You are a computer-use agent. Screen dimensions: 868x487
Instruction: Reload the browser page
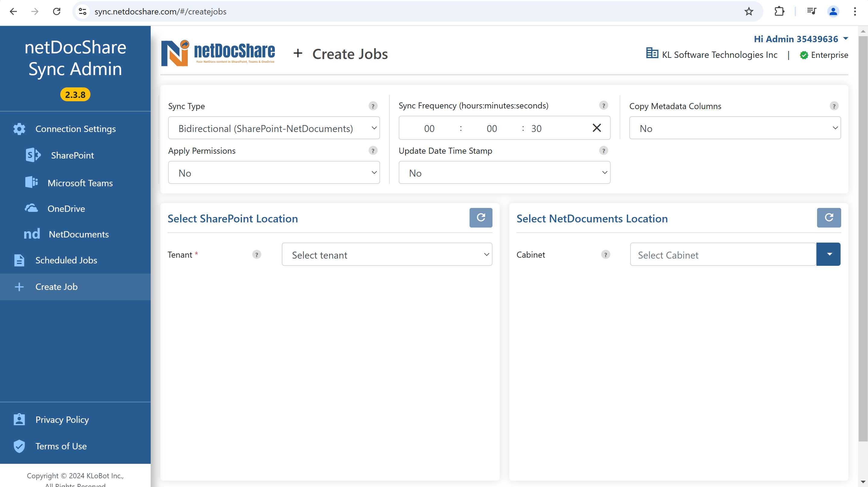[57, 11]
